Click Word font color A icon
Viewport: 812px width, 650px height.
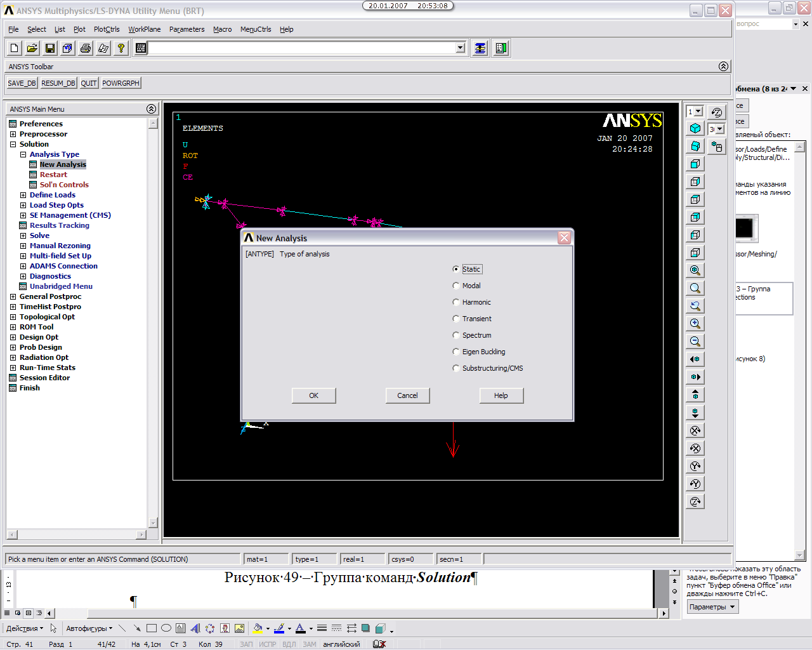point(301,628)
